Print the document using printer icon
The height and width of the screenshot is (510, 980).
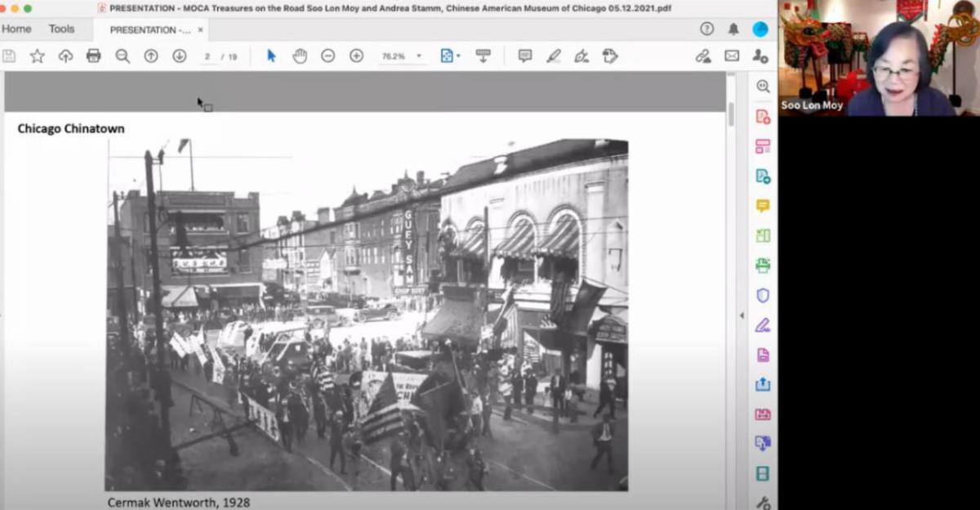(x=94, y=56)
